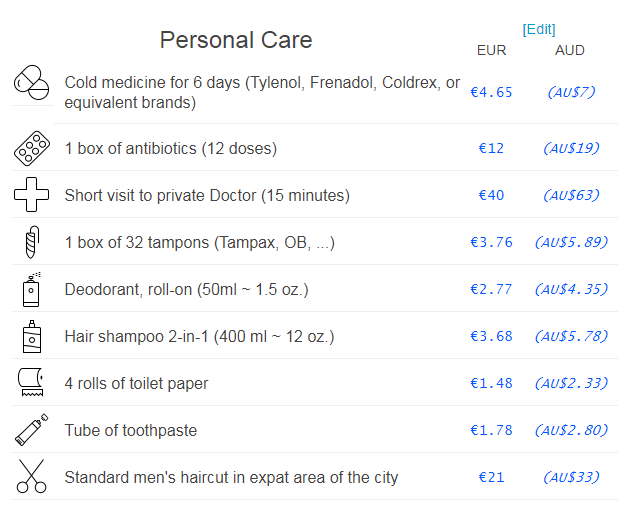
Task: Click the scissors haircut icon
Action: 31,476
